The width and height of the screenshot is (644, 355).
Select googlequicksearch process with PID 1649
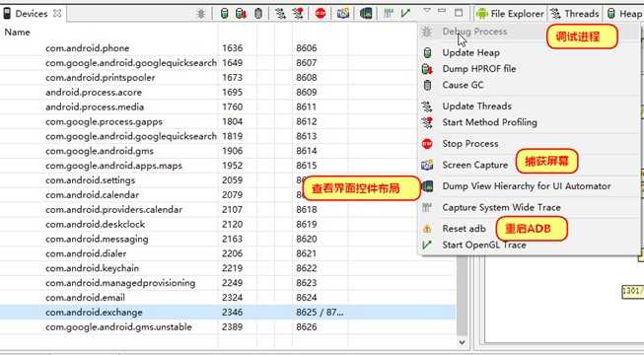[228, 63]
